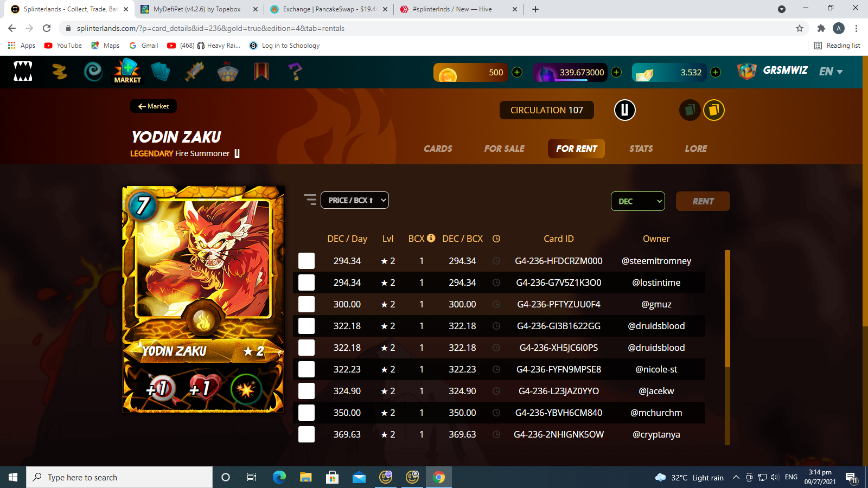This screenshot has height=488, width=868.
Task: Click the RENT button
Action: point(703,201)
